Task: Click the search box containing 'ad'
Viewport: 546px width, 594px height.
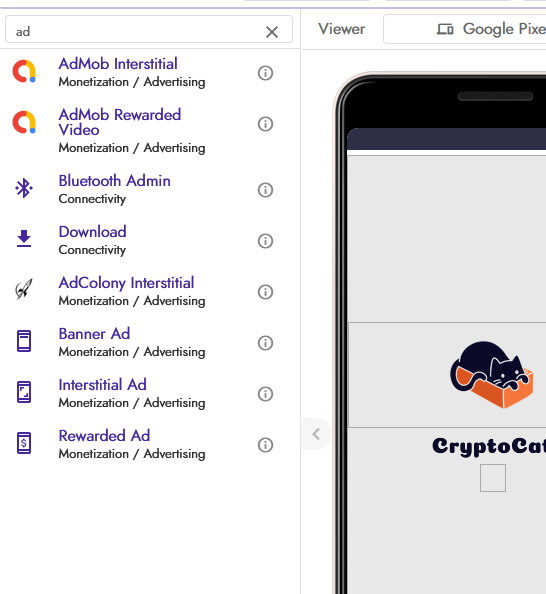Action: [x=149, y=30]
